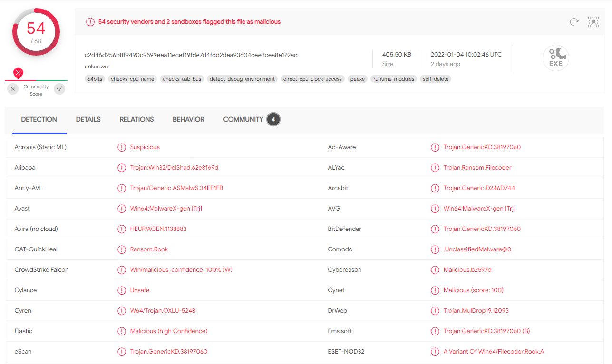This screenshot has width=612, height=364.
Task: Click the CrowdStrike Falcon vendor name
Action: pos(41,270)
